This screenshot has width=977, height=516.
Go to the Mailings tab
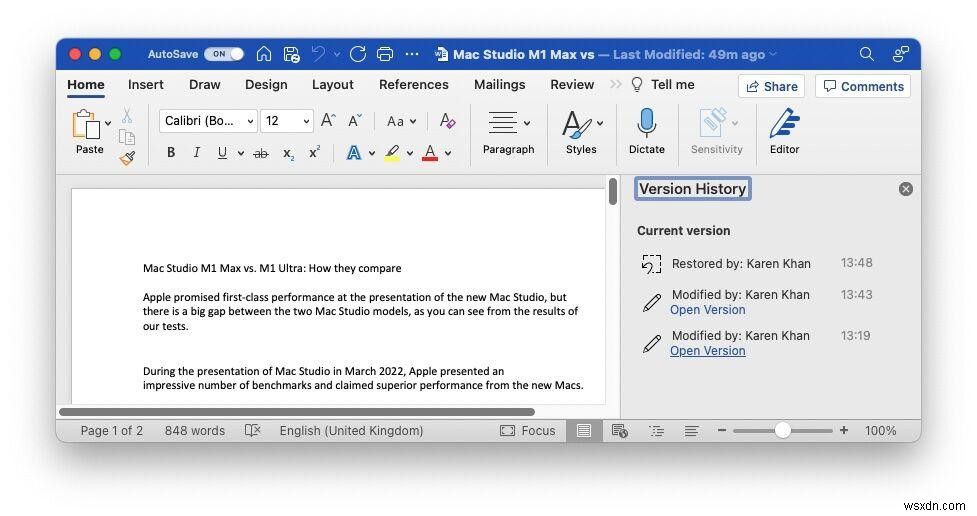tap(500, 85)
